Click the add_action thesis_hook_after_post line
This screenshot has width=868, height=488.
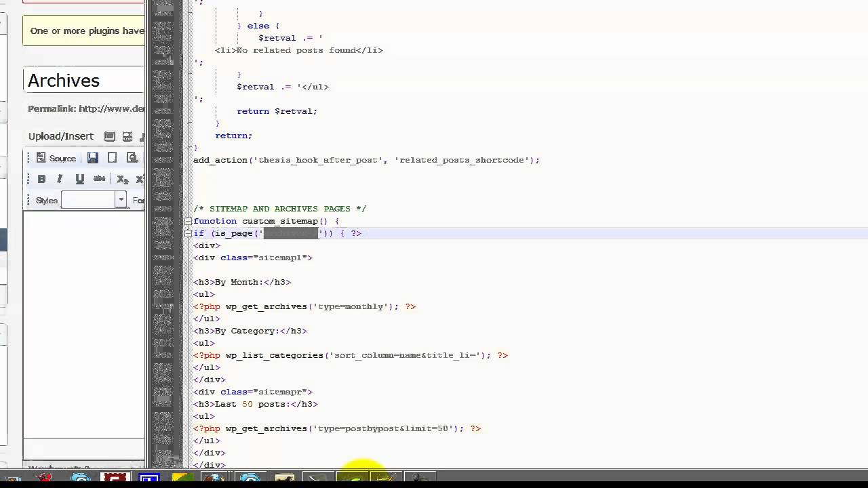(366, 160)
